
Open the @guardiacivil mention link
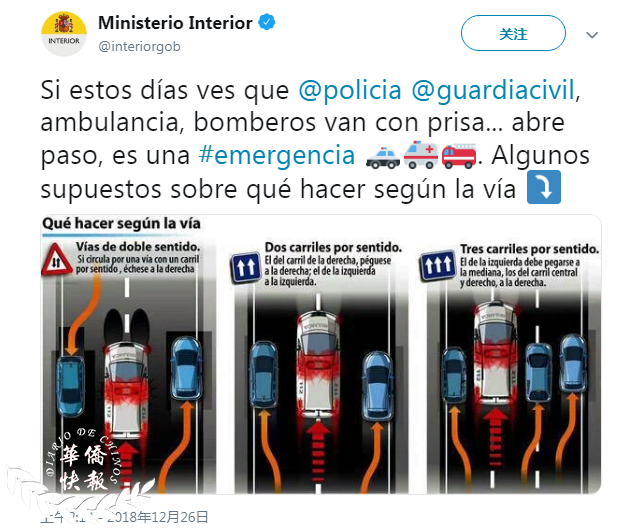click(493, 90)
